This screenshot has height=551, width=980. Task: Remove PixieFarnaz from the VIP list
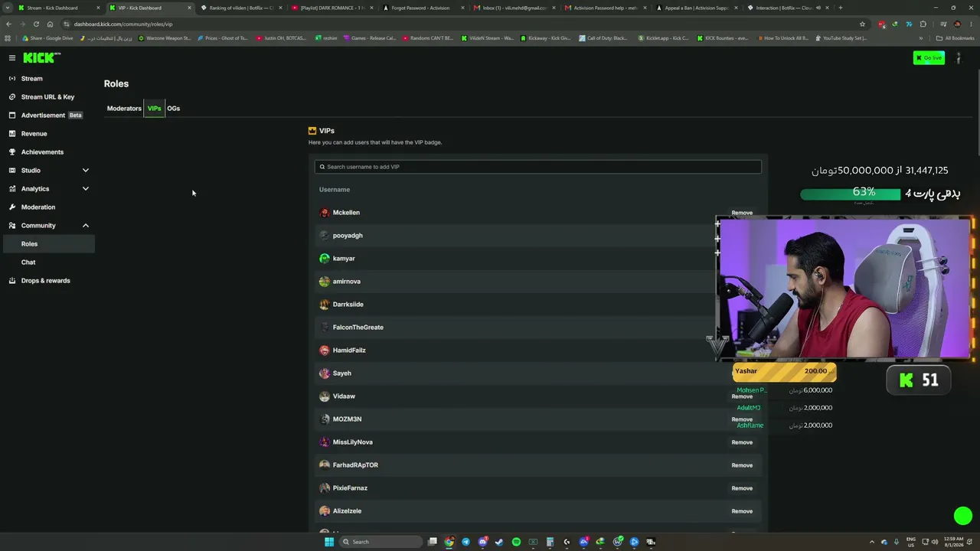(x=742, y=488)
